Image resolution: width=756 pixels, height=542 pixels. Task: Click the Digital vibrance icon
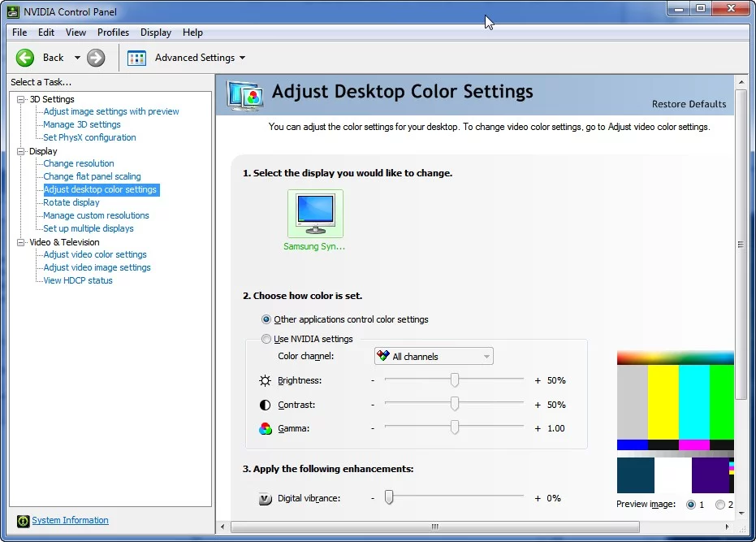pos(266,499)
